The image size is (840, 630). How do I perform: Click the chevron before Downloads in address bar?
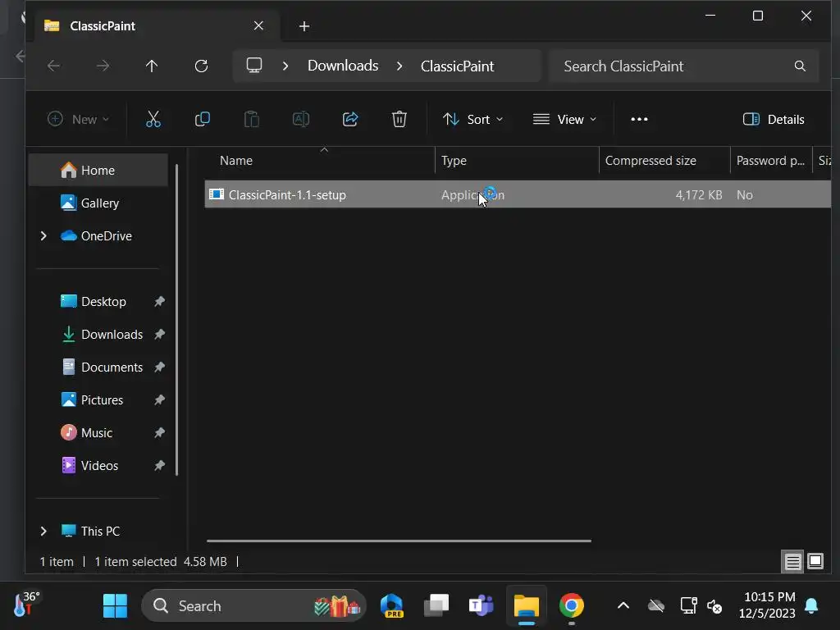[x=285, y=66]
